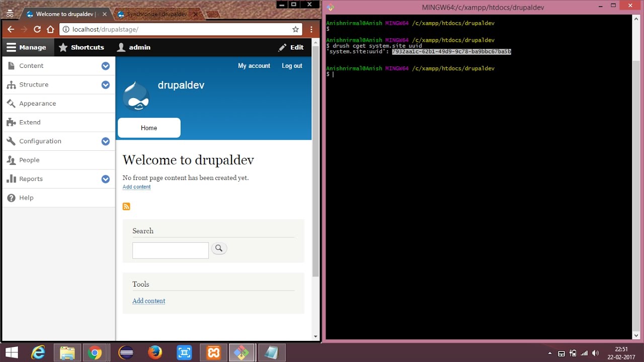Click the search magnifier button
The image size is (644, 362).
(x=219, y=248)
